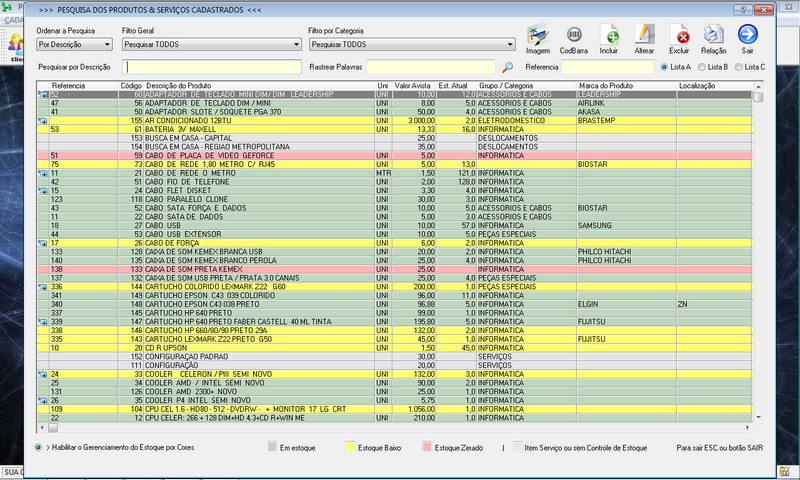Screen dimensions: 800x480
Task: Select the CABO DE PLACA DE VIDEO GEFORCE row
Action: click(x=394, y=156)
